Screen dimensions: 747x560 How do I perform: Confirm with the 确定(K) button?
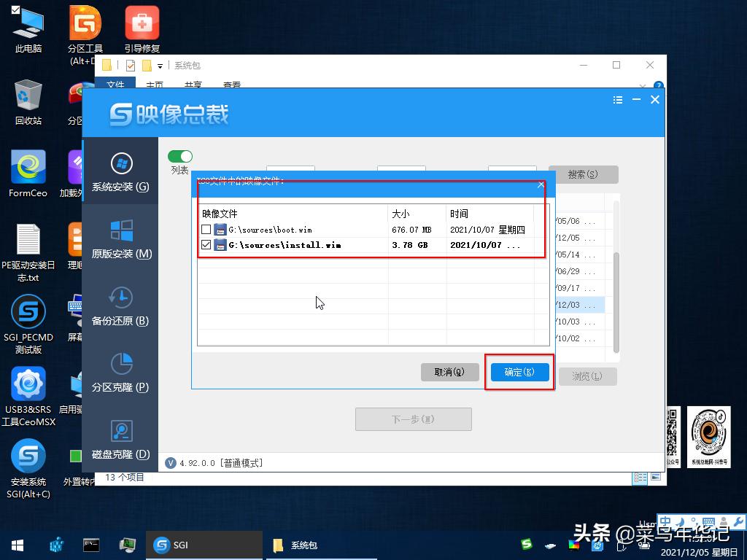click(519, 372)
